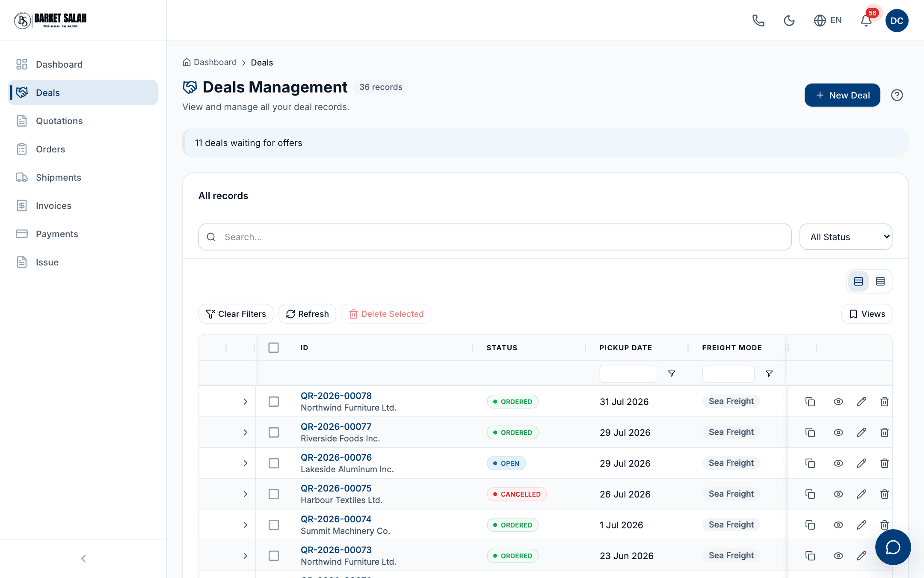Viewport: 924px width, 578px height.
Task: Check the Harbour Textiles Ltd. row
Action: [x=274, y=494]
